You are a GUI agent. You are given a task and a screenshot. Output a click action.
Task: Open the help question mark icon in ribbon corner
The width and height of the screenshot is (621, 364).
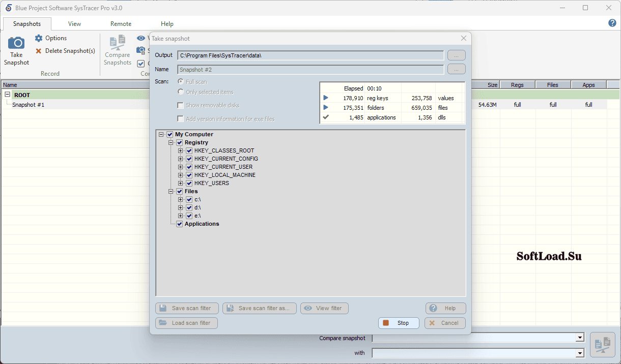click(612, 23)
